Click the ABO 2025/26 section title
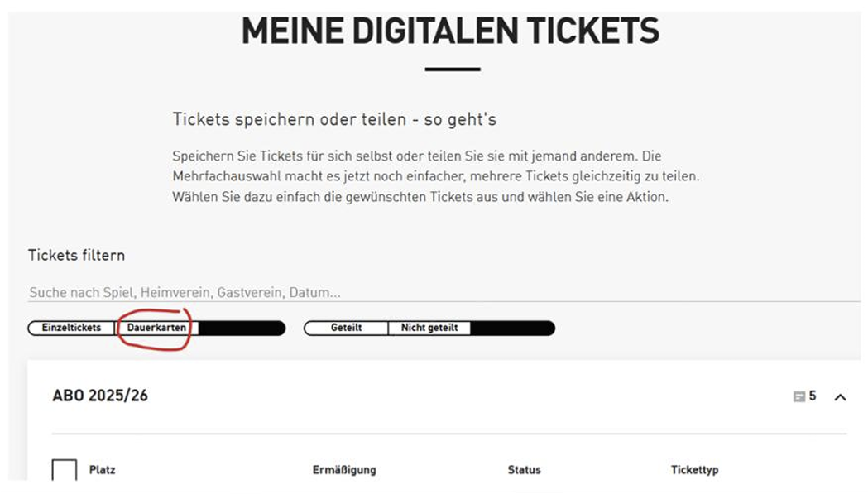The image size is (868, 494). (100, 396)
